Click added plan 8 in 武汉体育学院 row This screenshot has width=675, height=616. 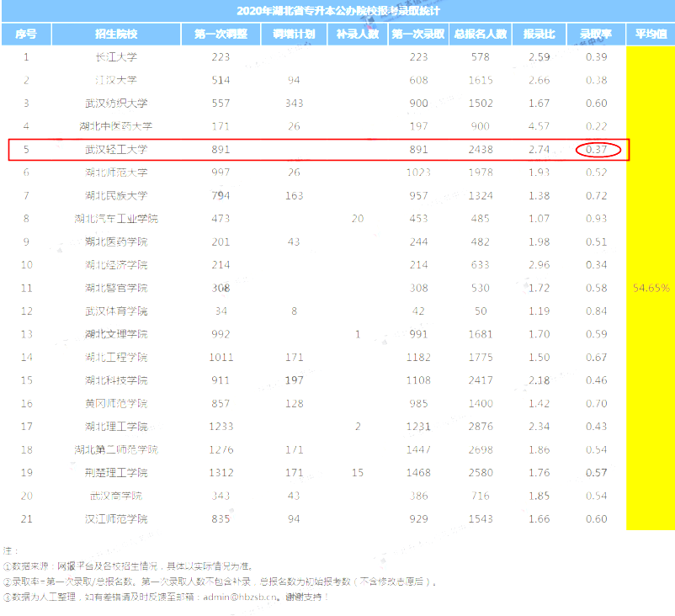pyautogui.click(x=294, y=311)
